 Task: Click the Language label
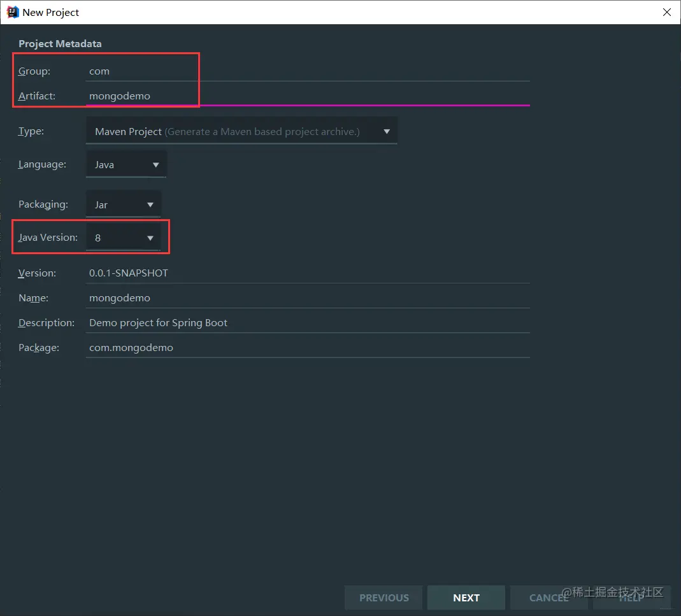42,164
